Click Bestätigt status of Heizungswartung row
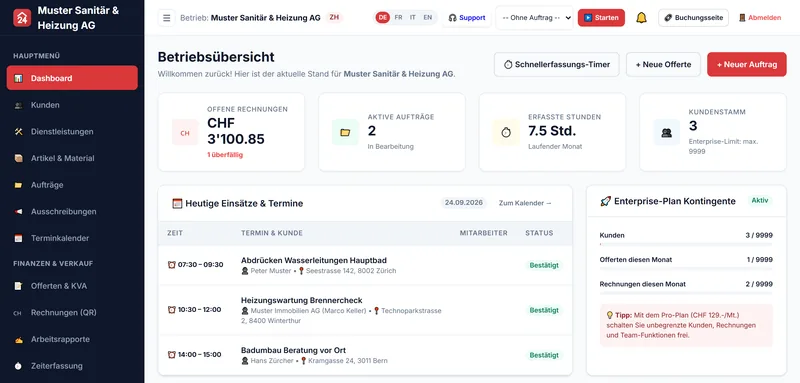 pos(544,310)
